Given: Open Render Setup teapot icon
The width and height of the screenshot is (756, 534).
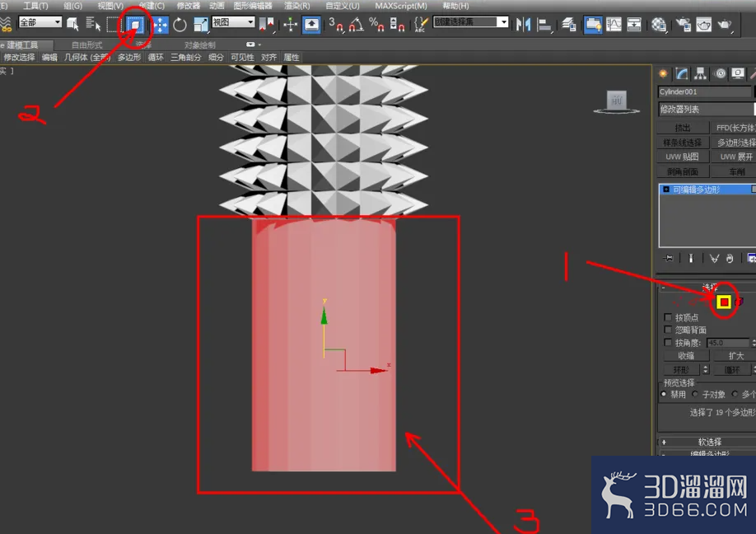Looking at the screenshot, I should pyautogui.click(x=684, y=24).
